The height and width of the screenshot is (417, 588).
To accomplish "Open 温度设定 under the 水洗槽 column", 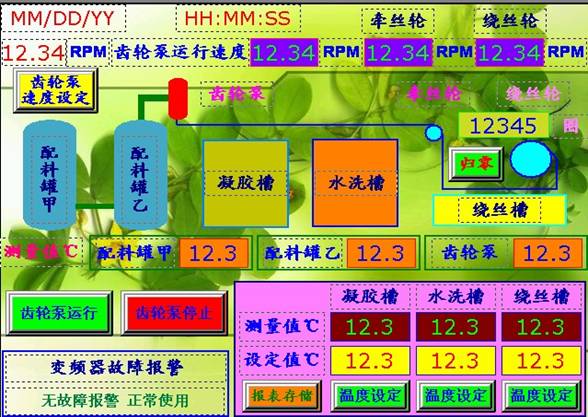I will pyautogui.click(x=455, y=396).
